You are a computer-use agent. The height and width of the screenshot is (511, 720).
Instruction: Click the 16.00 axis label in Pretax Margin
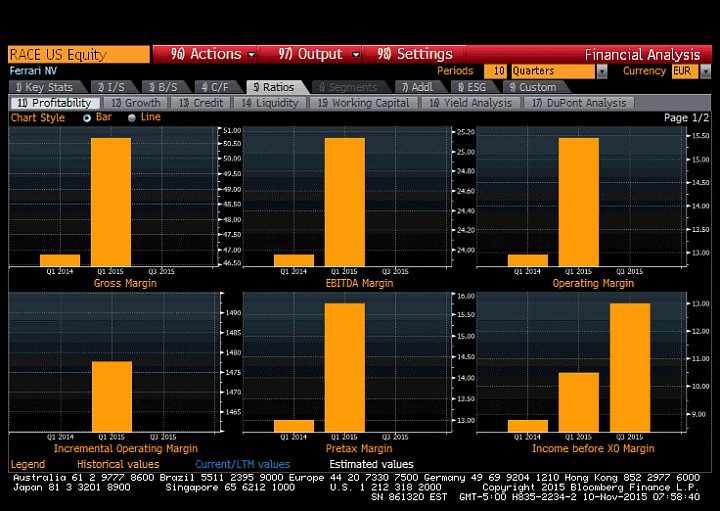(466, 296)
